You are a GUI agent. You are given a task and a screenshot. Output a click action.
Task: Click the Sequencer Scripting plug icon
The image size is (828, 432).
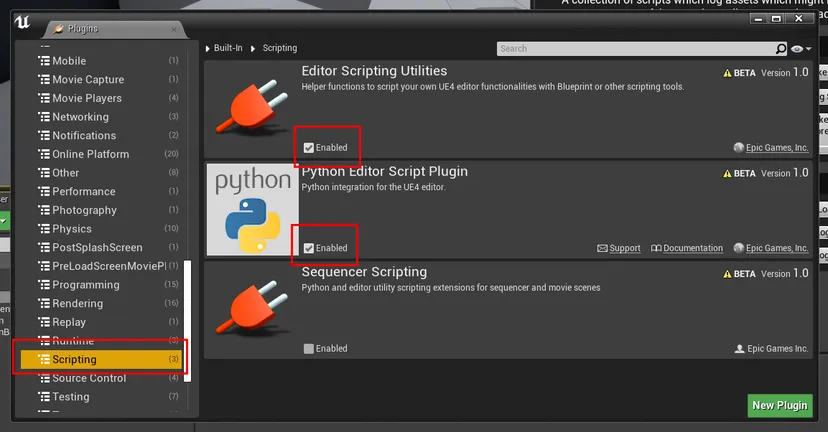click(251, 308)
